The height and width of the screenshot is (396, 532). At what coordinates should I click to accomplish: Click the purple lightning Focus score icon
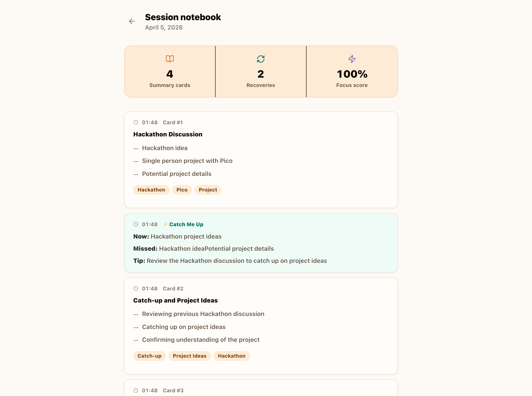point(352,59)
